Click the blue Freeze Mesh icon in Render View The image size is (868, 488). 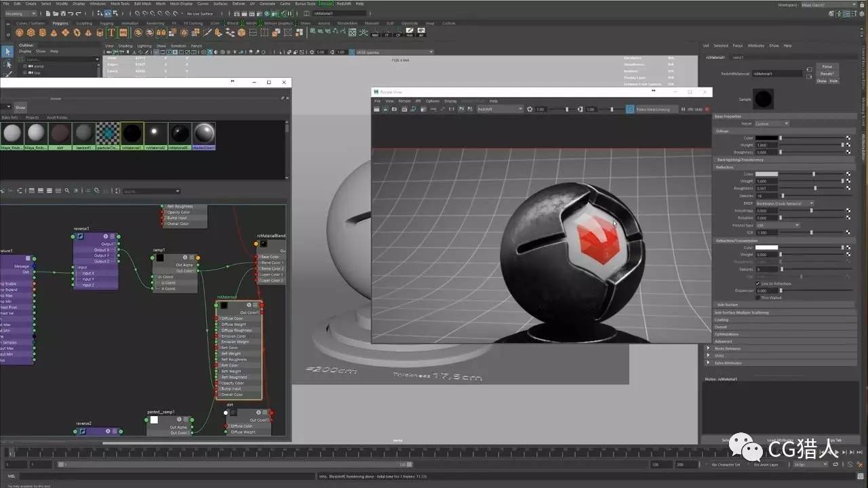coord(630,109)
